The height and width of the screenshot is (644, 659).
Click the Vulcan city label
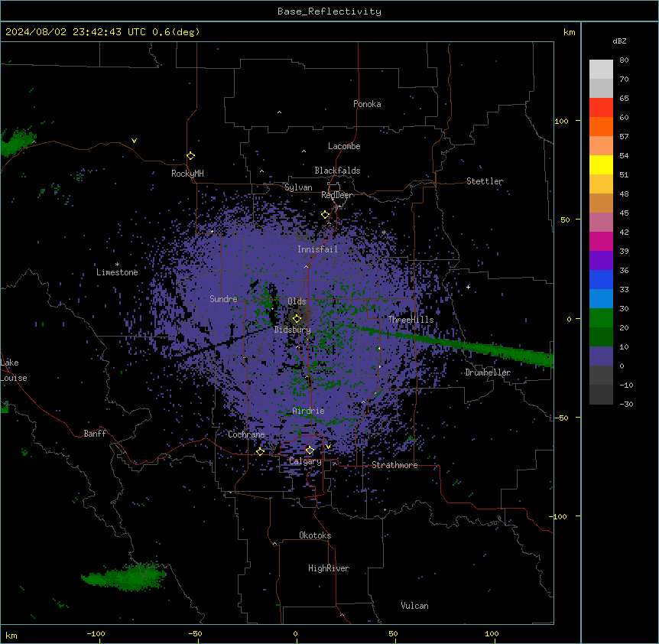pos(415,606)
